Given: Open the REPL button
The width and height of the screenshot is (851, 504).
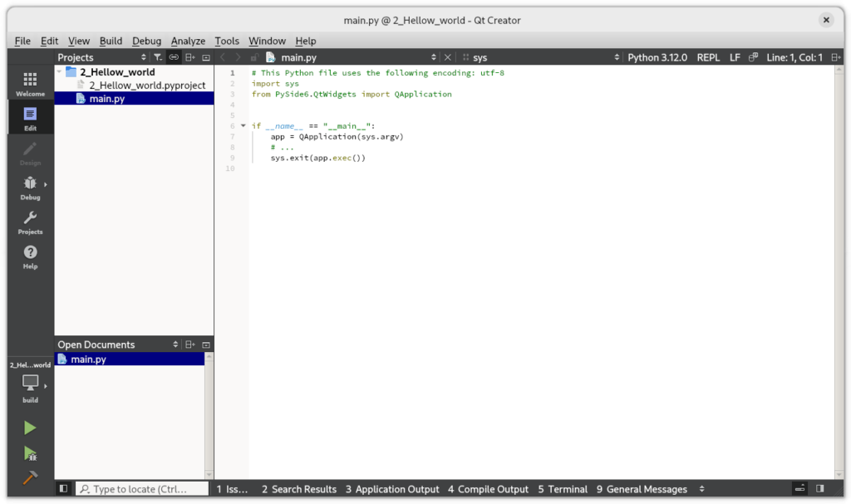Looking at the screenshot, I should [708, 57].
